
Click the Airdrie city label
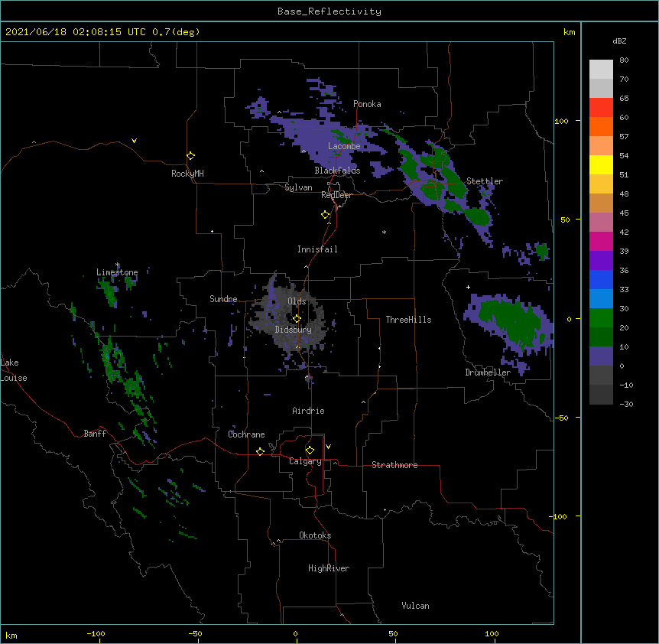308,411
